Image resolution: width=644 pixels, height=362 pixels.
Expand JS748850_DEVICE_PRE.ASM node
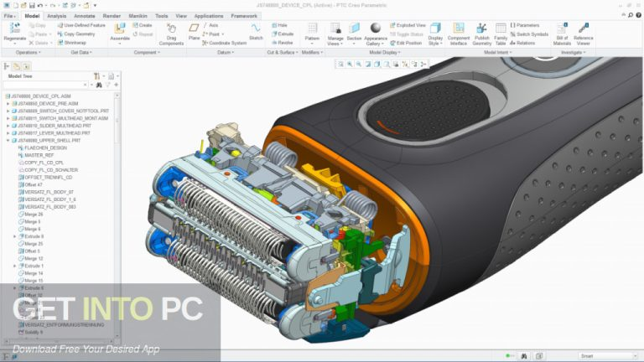click(8, 104)
